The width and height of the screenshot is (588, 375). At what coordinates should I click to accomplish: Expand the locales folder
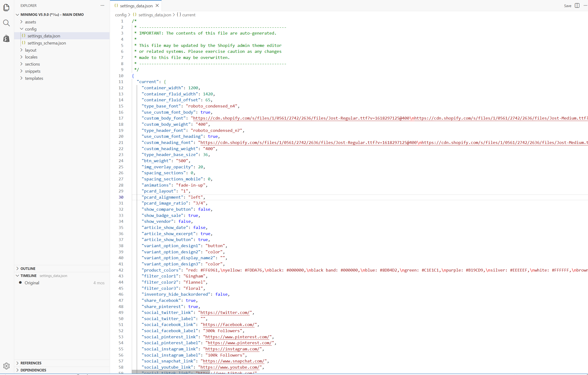(x=31, y=57)
